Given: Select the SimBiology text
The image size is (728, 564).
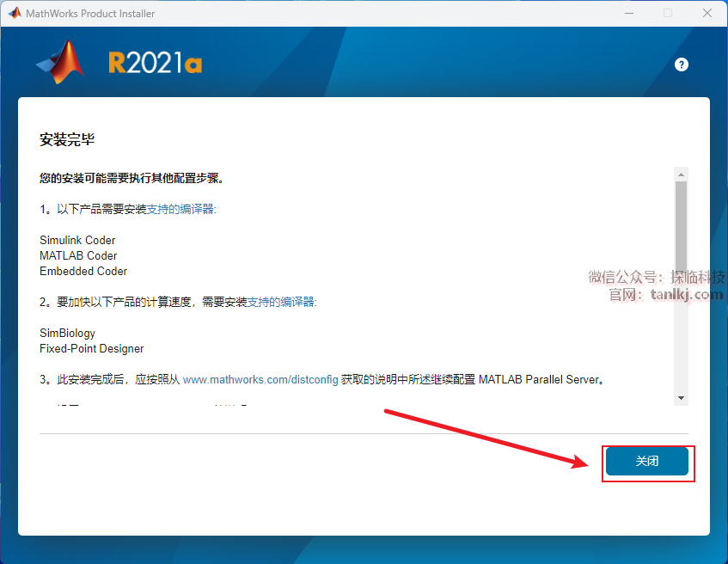Looking at the screenshot, I should tap(67, 333).
